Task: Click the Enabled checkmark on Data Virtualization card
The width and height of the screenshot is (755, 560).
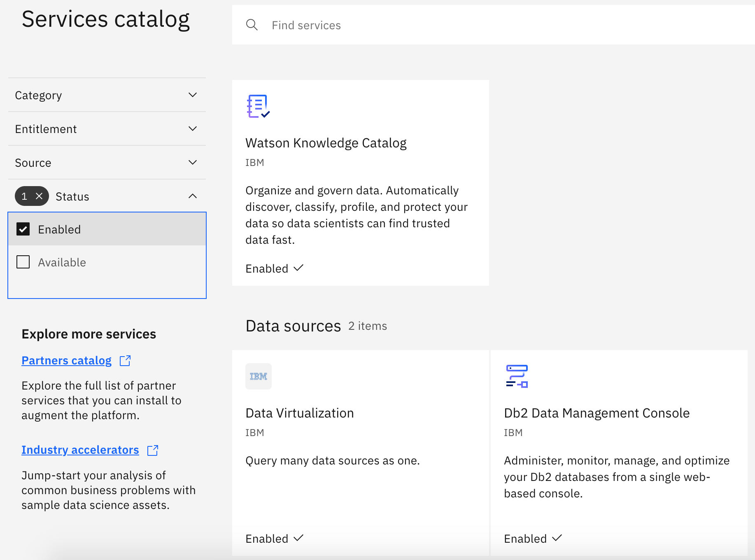Action: pyautogui.click(x=298, y=538)
